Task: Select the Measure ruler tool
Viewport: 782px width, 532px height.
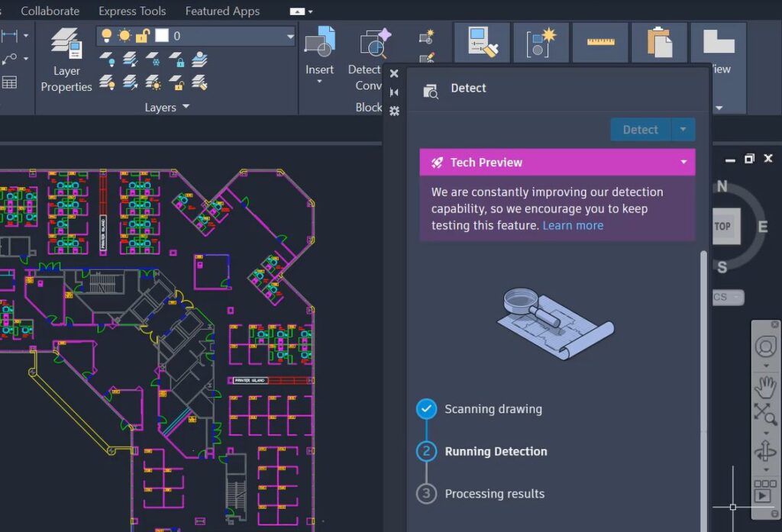Action: (599, 42)
